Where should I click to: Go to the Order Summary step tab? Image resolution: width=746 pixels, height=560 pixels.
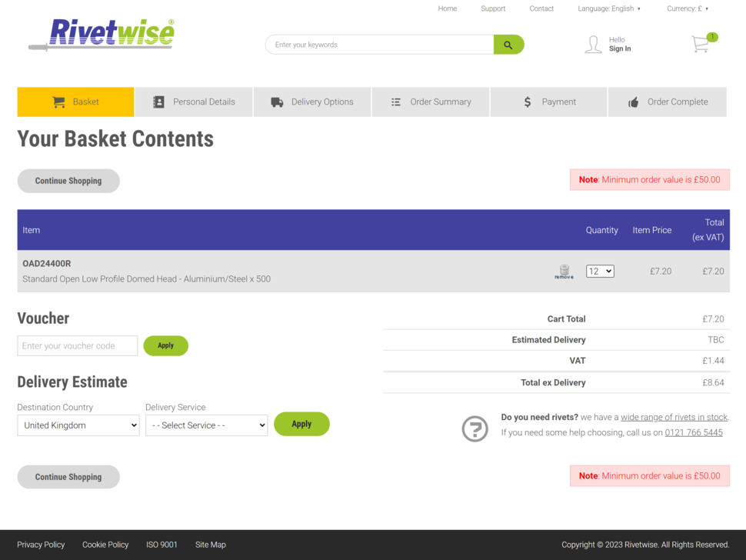pos(431,102)
